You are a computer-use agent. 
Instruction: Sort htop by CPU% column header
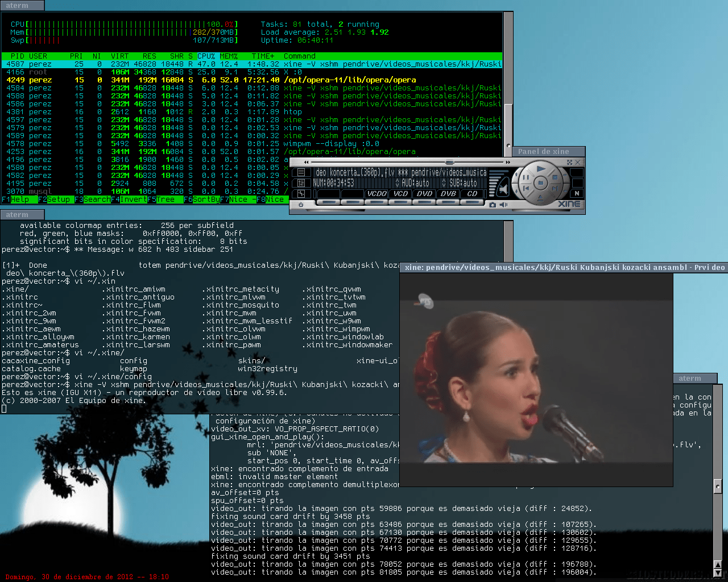point(206,56)
